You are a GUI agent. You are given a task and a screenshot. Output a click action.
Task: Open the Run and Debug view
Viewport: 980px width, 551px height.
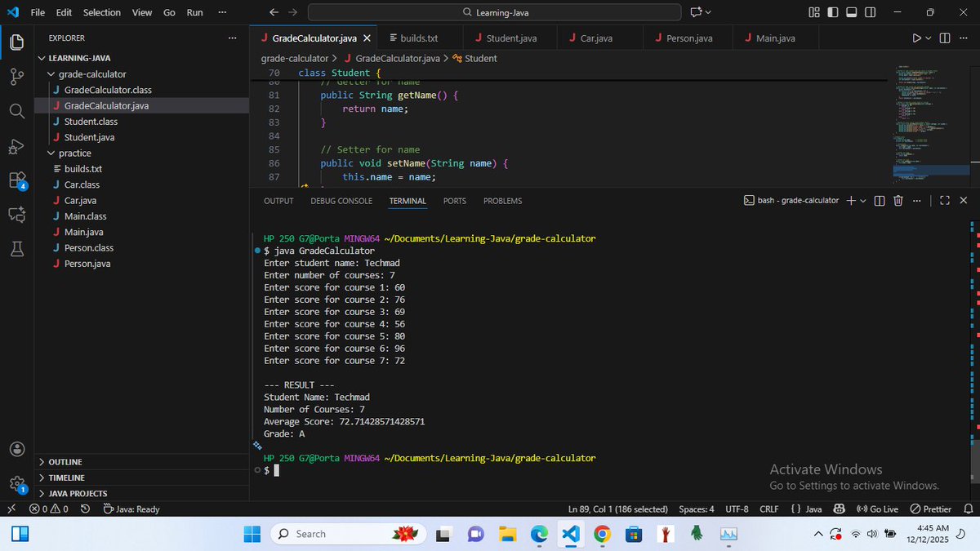click(16, 146)
